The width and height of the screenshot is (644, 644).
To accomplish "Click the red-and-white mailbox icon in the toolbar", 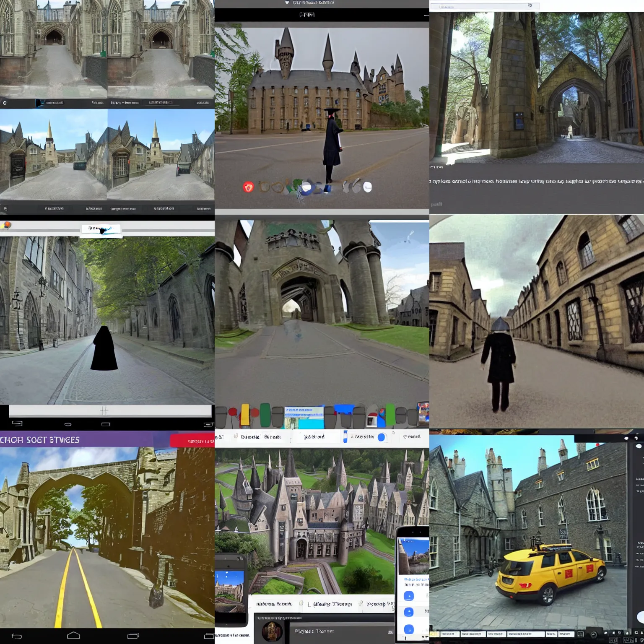I will pyautogui.click(x=372, y=420).
